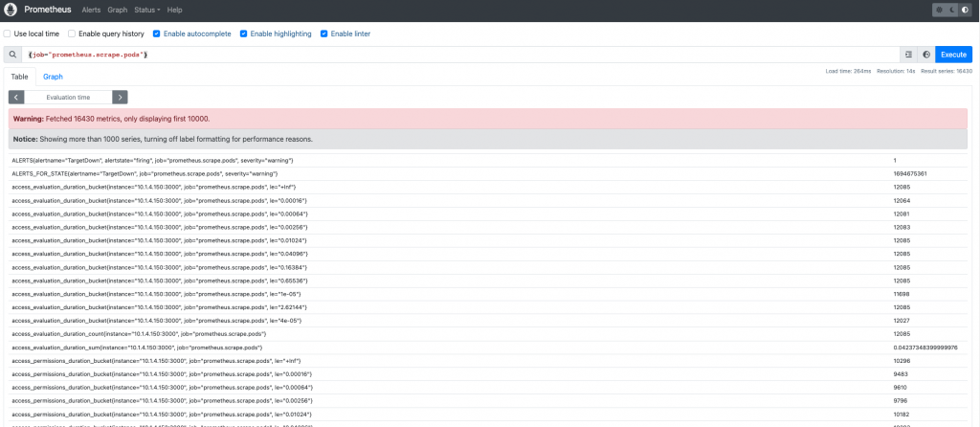Click the Prometheus flame logo

pyautogui.click(x=10, y=10)
